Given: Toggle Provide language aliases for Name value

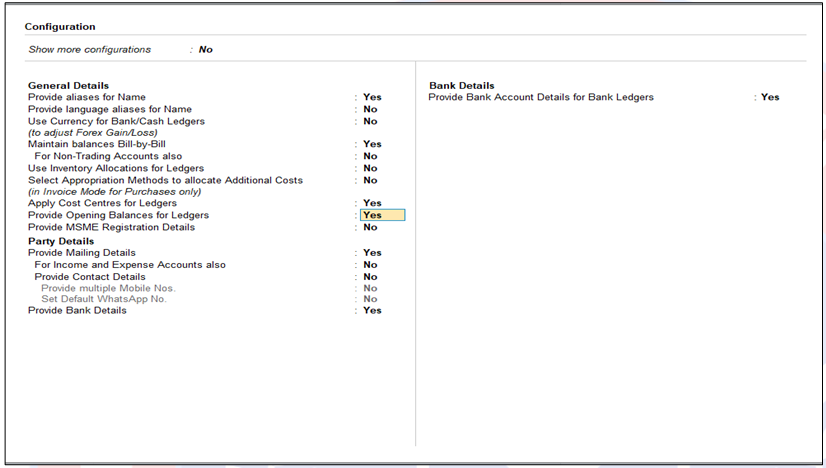Looking at the screenshot, I should (x=370, y=109).
